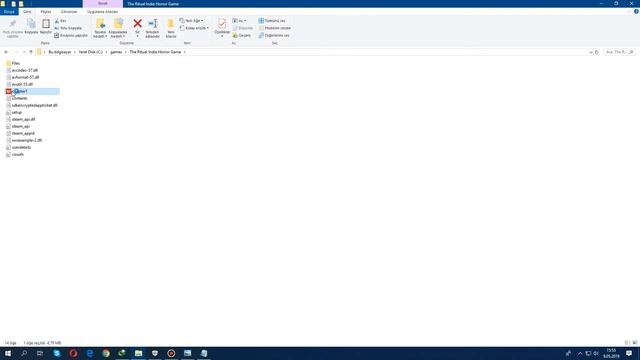Image resolution: width=640 pixels, height=360 pixels.
Task: Click the File Explorer taskbar icon
Action: [x=138, y=353]
